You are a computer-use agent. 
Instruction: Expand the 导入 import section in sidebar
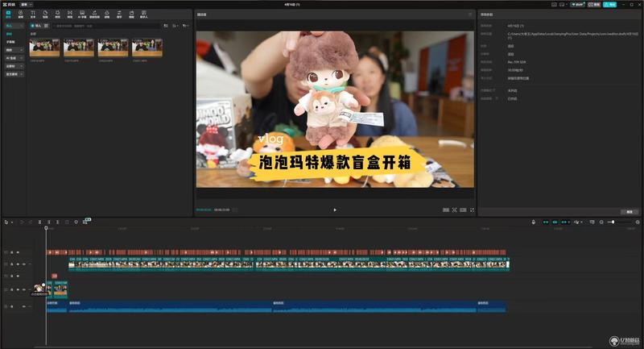coord(14,26)
